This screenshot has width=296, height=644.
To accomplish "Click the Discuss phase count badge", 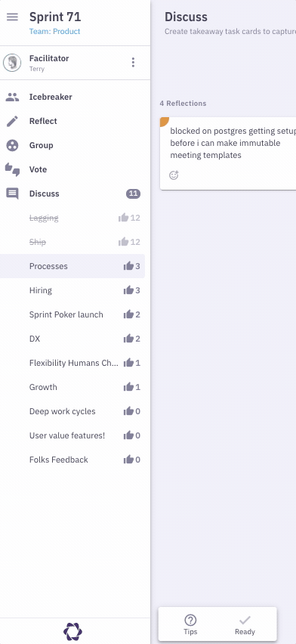I will coord(133,194).
